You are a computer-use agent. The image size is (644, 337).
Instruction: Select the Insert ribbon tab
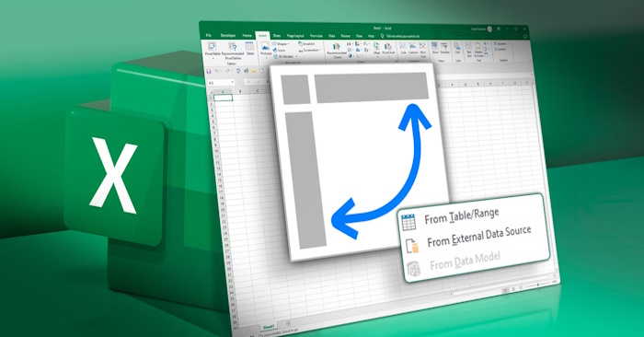pos(262,35)
